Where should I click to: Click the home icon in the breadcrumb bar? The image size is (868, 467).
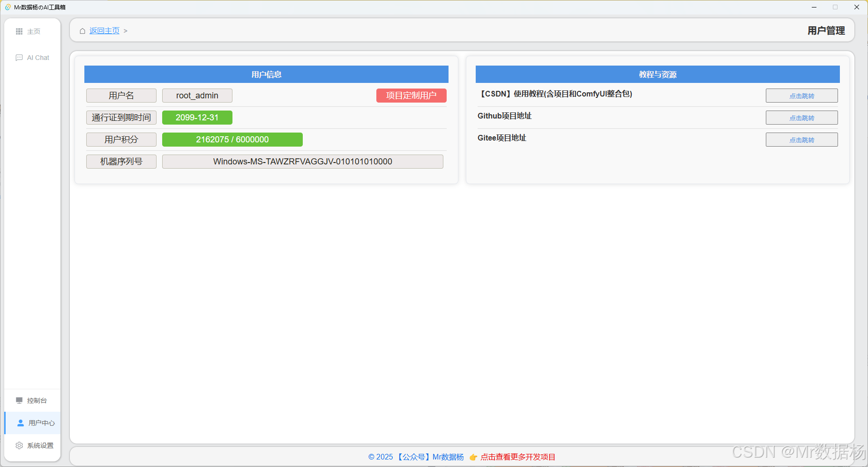[x=82, y=31]
